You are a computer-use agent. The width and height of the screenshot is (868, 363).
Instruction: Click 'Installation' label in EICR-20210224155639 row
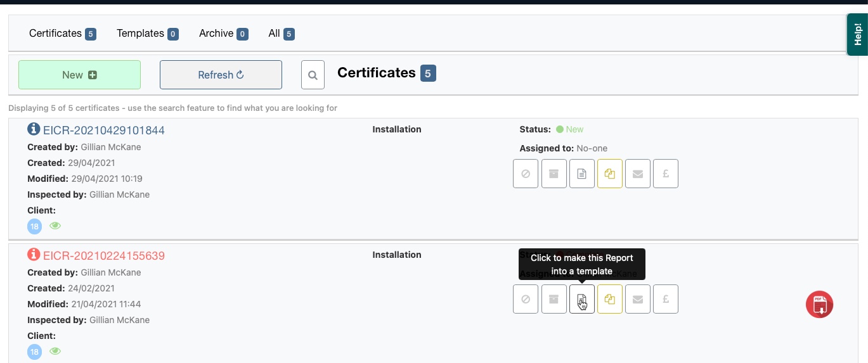[x=397, y=255]
